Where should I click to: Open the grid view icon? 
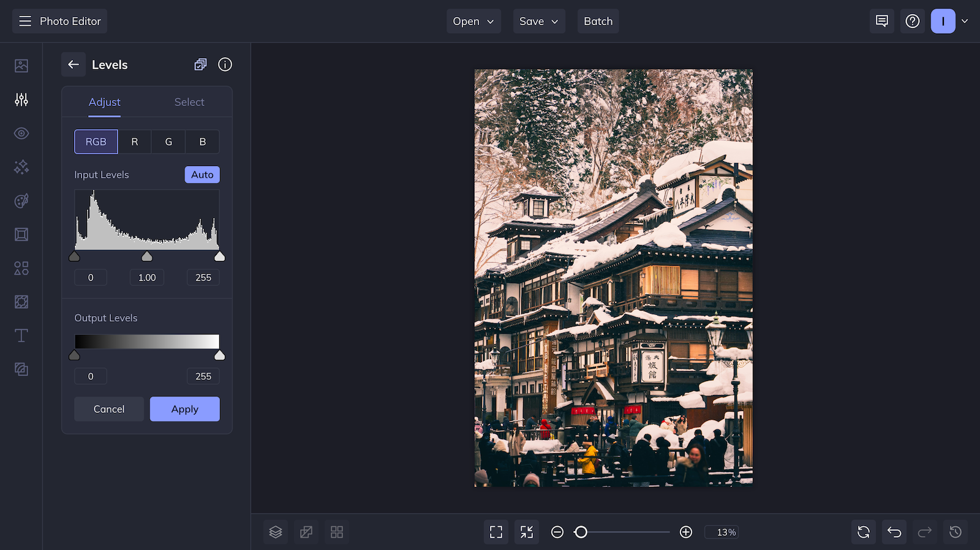(337, 532)
